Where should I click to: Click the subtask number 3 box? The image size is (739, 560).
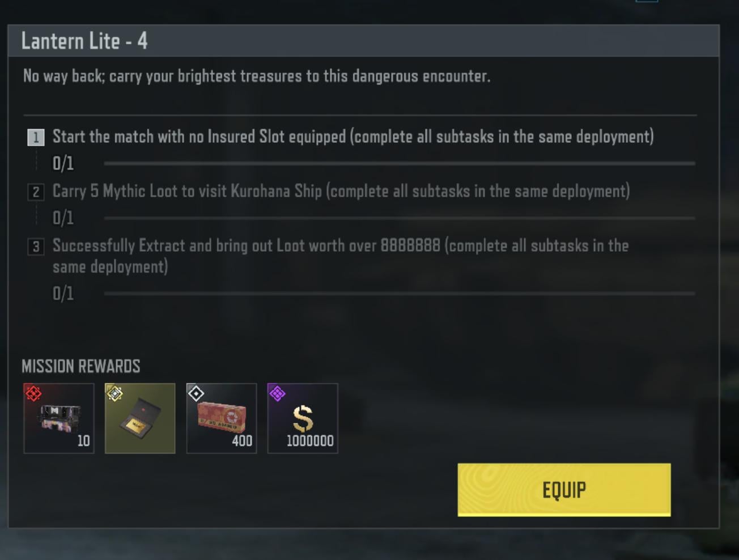(x=36, y=247)
